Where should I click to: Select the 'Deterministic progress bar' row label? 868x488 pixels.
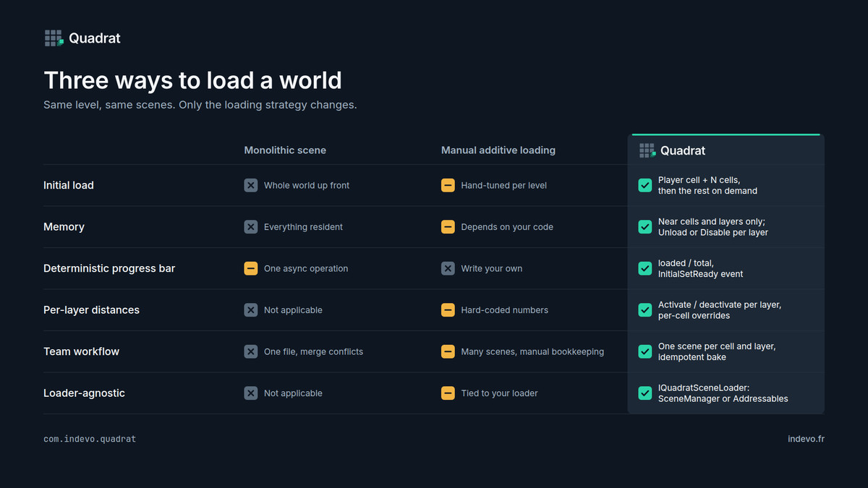[x=109, y=268]
